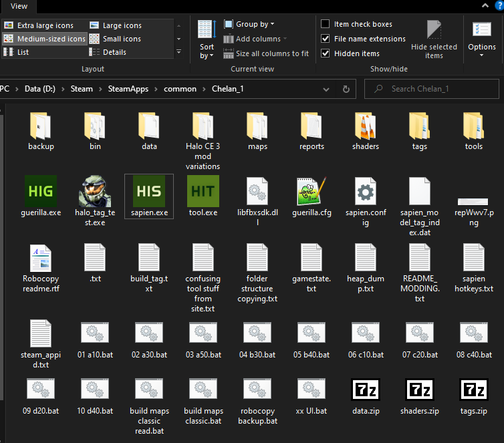Viewport: 504px width, 443px height.
Task: Open the guerilla.exe application icon
Action: pos(40,190)
